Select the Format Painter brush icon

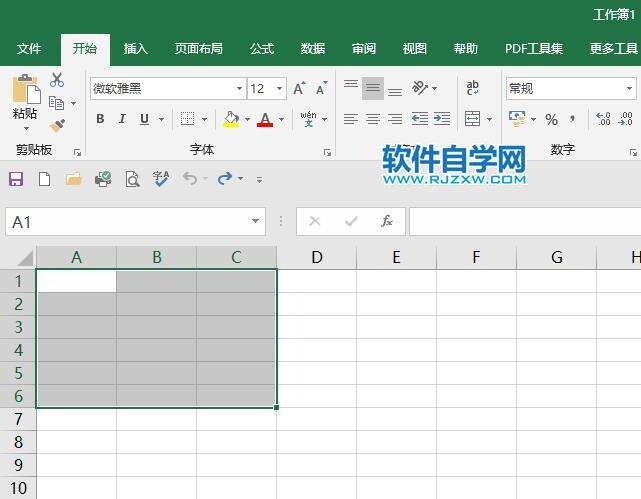coord(57,125)
